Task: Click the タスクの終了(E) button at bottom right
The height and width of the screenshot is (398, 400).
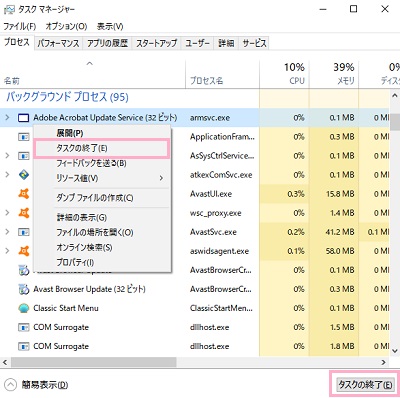Action: tap(365, 385)
